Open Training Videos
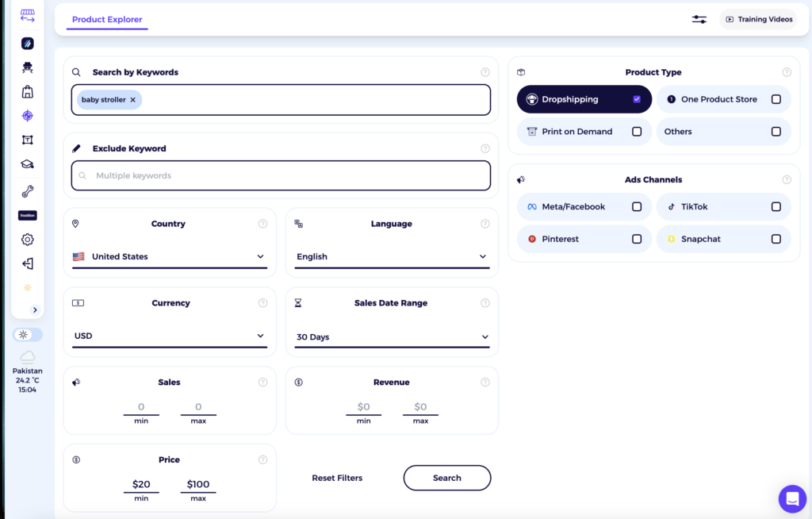 [x=757, y=19]
